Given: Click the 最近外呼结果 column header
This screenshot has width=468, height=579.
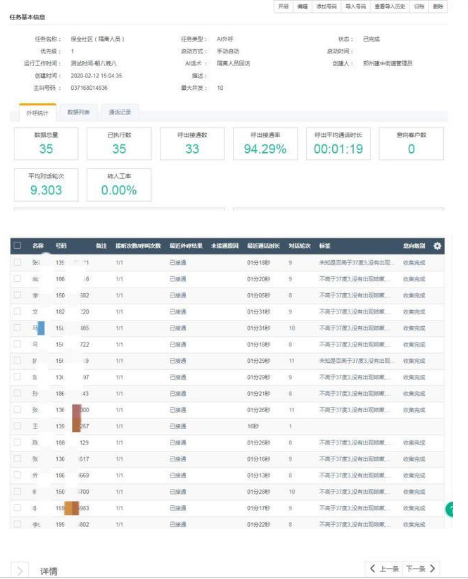Looking at the screenshot, I should point(186,246).
